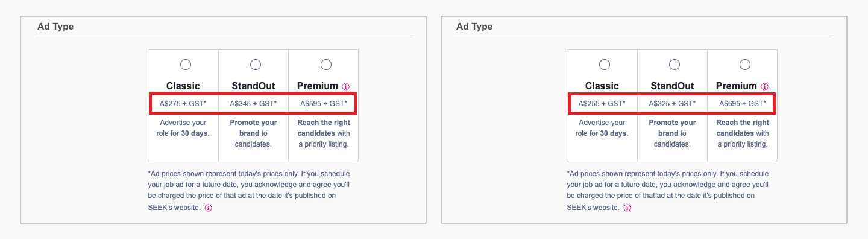The height and width of the screenshot is (239, 868).
Task: Click the A$275 + GST* price cell
Action: pos(183,104)
